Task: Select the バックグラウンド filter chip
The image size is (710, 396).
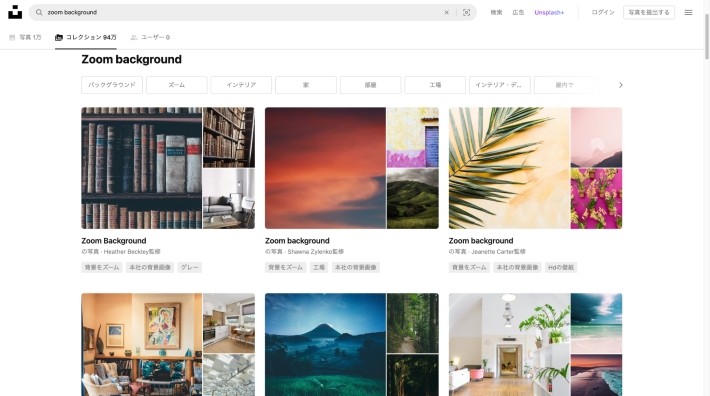Action: click(x=112, y=85)
